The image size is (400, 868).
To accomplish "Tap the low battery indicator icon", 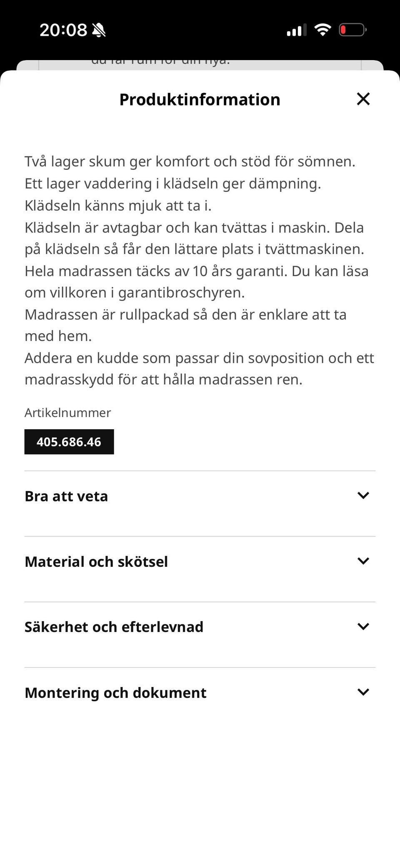I will (x=352, y=30).
